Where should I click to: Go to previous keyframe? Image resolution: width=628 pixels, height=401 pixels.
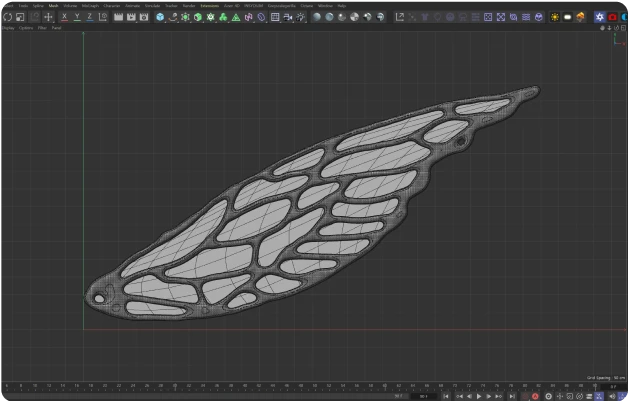(x=459, y=397)
